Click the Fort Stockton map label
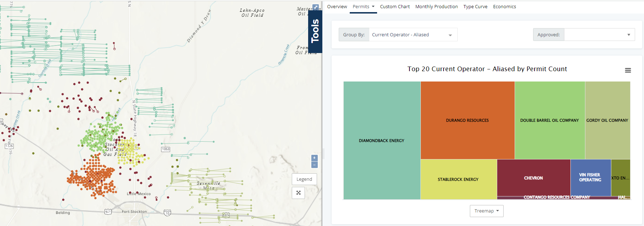644x226 pixels. pos(134,211)
